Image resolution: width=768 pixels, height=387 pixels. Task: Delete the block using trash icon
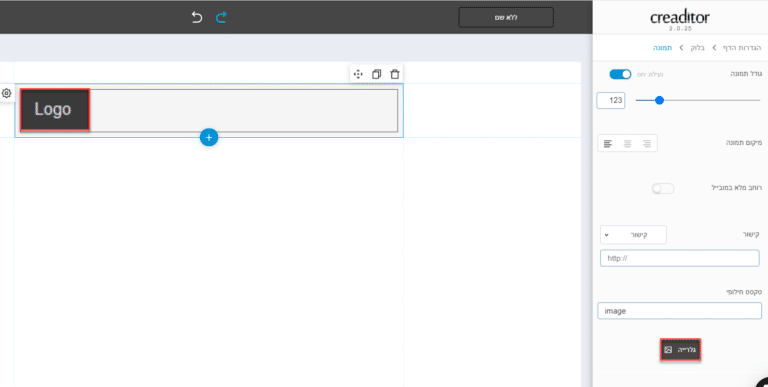395,74
